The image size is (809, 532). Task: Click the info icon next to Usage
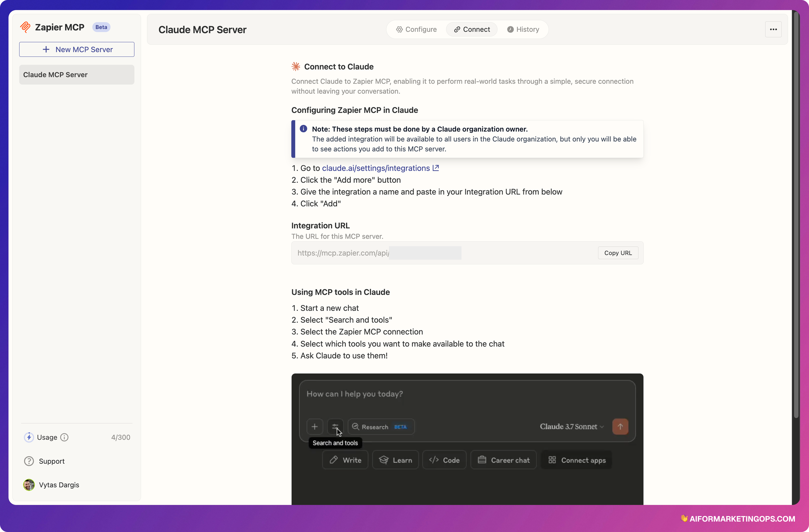(64, 437)
